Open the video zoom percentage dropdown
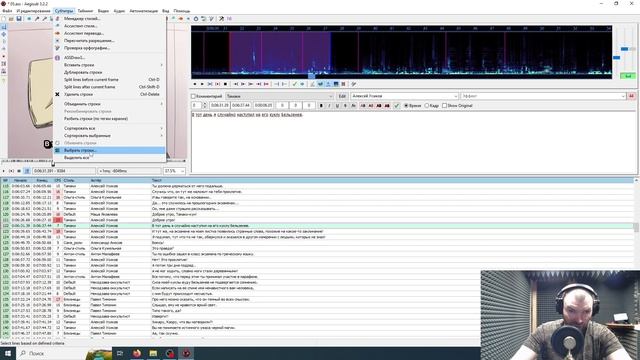Image resolution: width=640 pixels, height=360 pixels. coord(174,171)
